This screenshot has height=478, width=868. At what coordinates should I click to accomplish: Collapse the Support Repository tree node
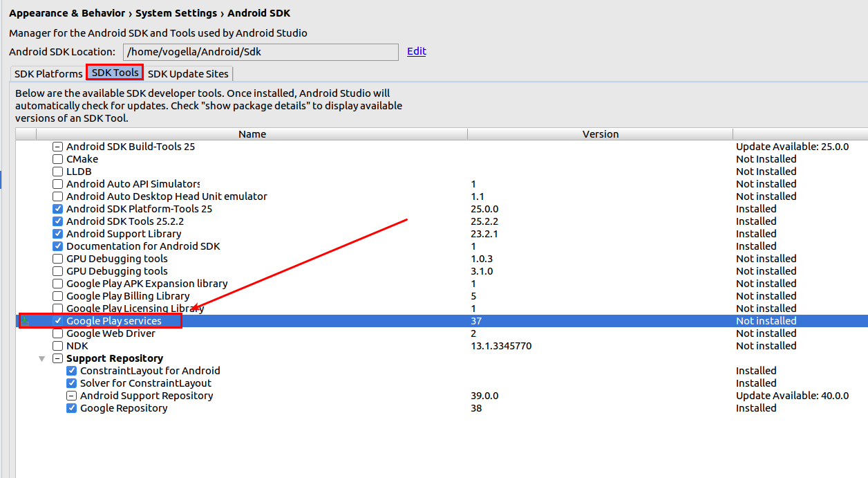(42, 358)
